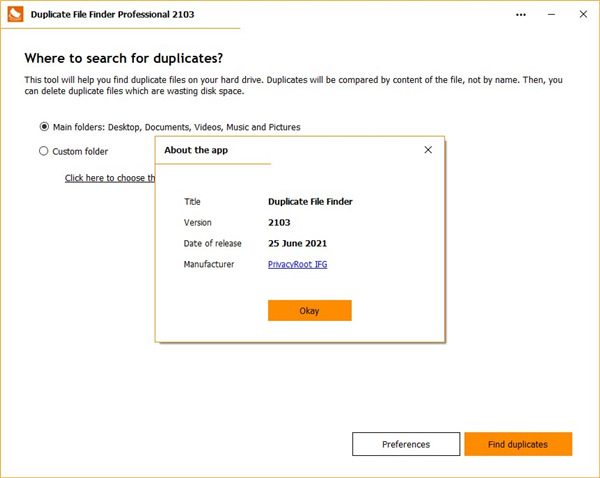
Task: Click the version value 2103
Action: point(279,222)
